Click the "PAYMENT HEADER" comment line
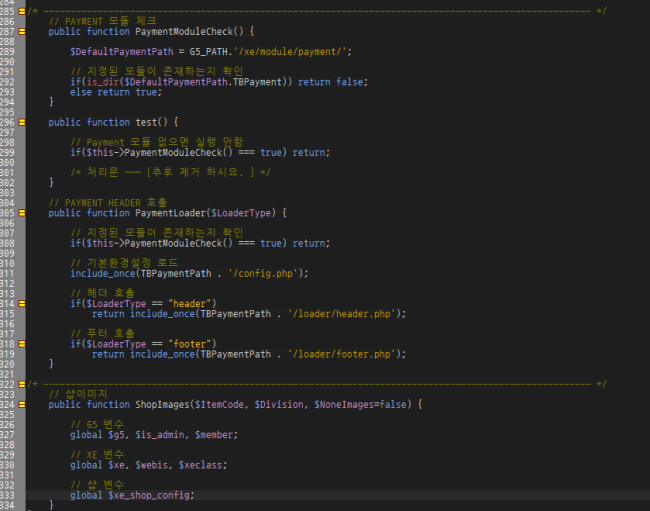Image resolution: width=650 pixels, height=511 pixels. click(108, 203)
